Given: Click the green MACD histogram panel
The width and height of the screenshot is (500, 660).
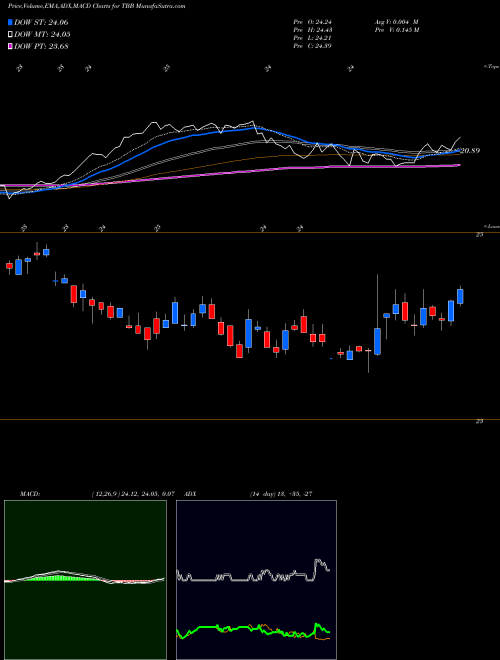Looking at the screenshot, I should click(85, 580).
